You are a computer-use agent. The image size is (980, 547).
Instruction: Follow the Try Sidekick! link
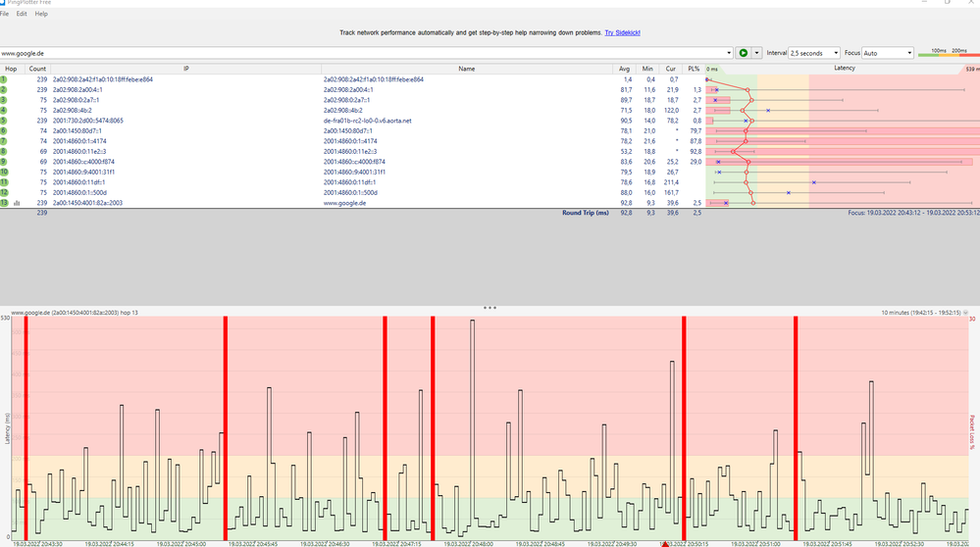tap(623, 32)
